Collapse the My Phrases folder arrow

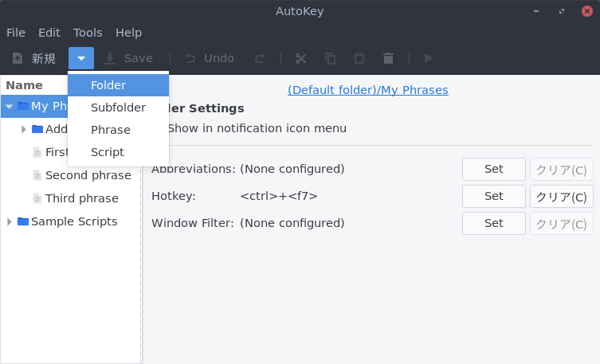[10, 106]
